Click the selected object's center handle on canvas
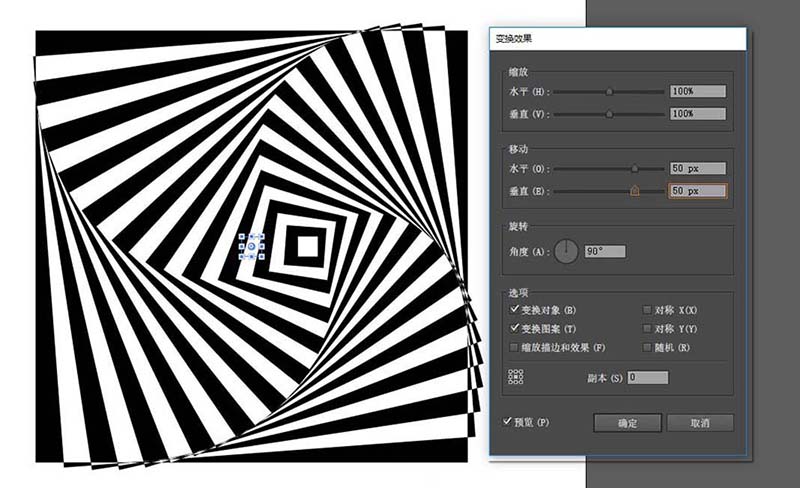This screenshot has height=488, width=800. click(252, 247)
